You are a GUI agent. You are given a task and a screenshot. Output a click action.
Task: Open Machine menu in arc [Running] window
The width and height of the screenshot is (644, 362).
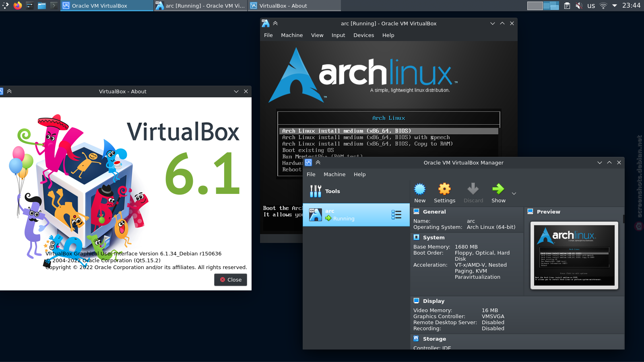click(x=292, y=35)
